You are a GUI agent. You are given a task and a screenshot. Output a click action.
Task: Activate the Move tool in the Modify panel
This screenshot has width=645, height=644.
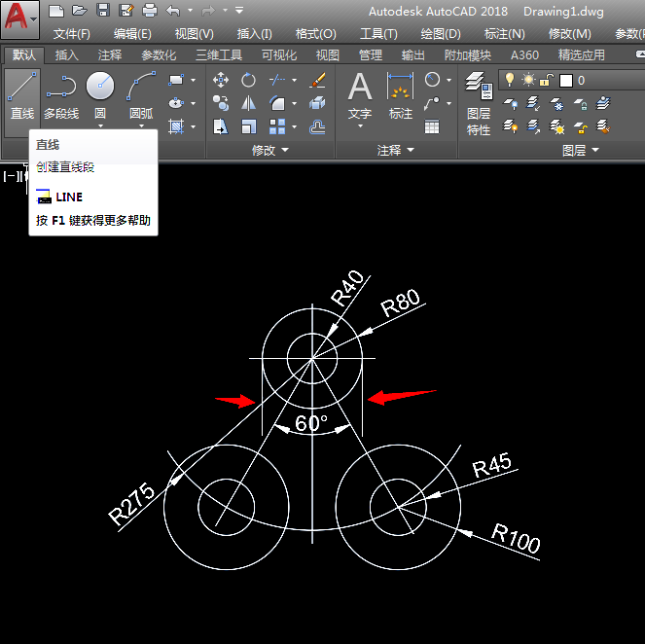pyautogui.click(x=221, y=80)
